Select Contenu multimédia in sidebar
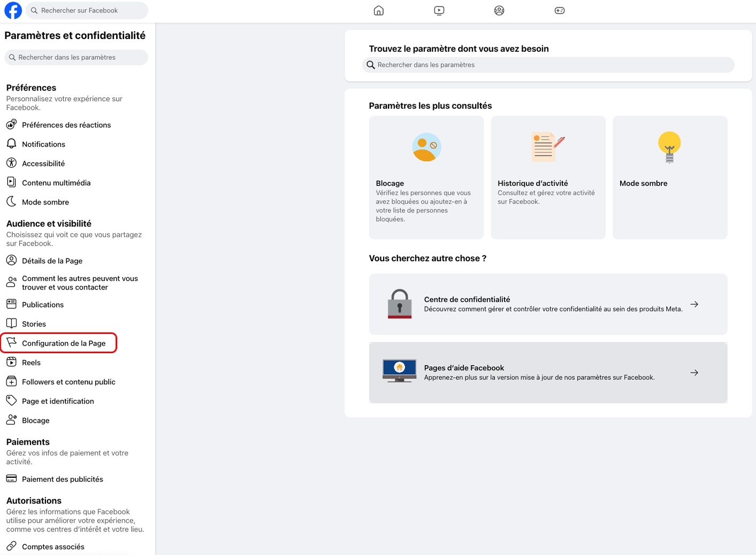The image size is (756, 555). click(56, 182)
